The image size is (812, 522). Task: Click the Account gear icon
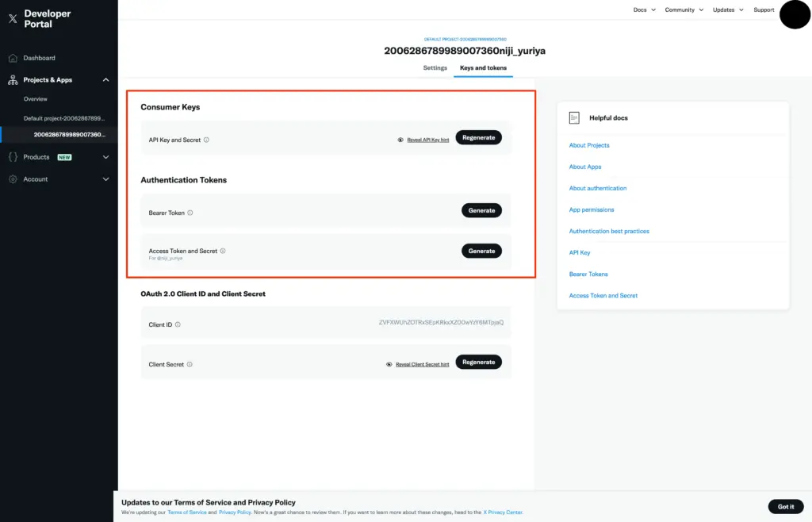[13, 179]
